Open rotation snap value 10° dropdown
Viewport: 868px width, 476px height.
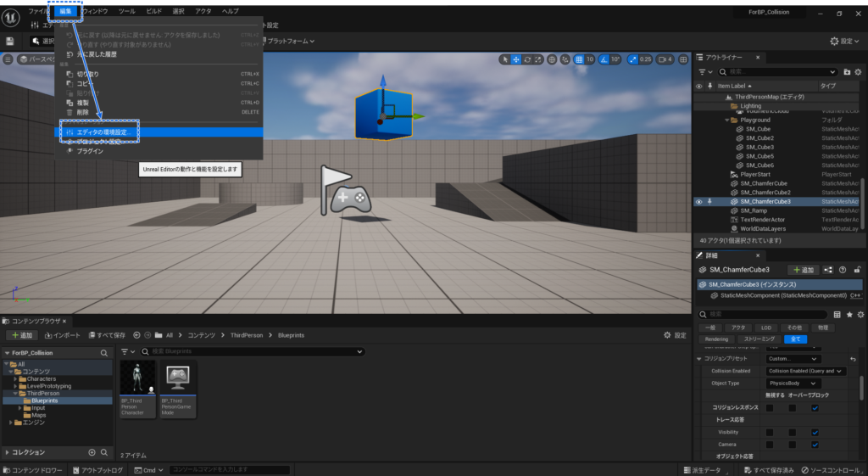[615, 59]
